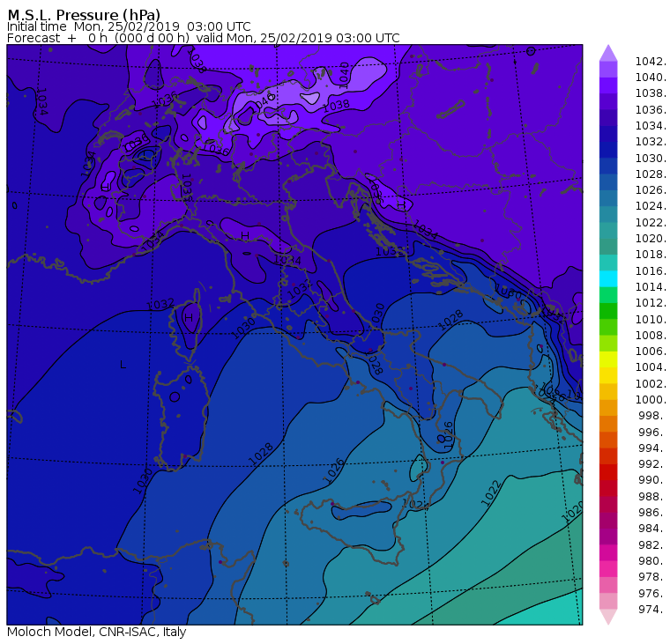Viewport: 670px width, 644px height.
Task: Click the 994. legend label
Action: (x=652, y=448)
